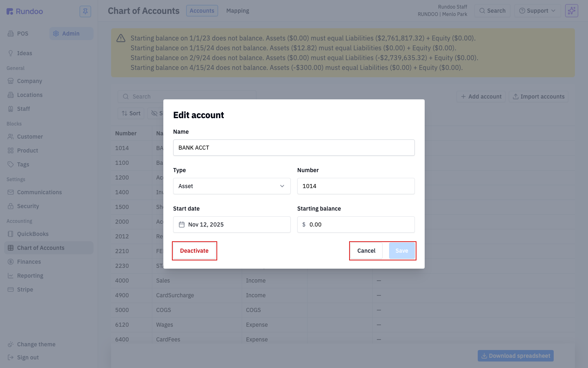Select account row 6120 Wages

[343, 325]
